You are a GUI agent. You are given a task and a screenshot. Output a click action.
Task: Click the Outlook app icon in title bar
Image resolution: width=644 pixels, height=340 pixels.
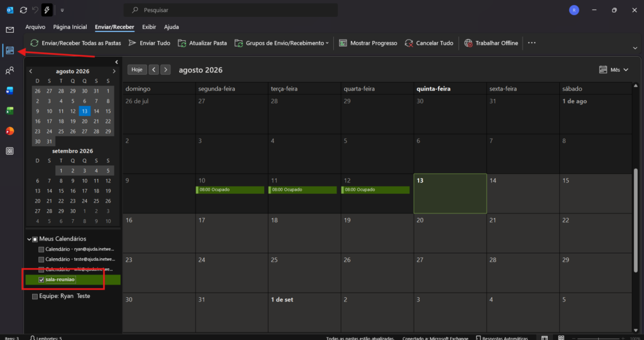click(x=10, y=10)
